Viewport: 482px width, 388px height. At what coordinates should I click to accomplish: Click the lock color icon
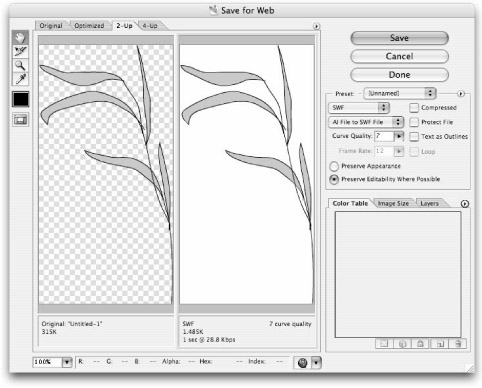point(420,343)
